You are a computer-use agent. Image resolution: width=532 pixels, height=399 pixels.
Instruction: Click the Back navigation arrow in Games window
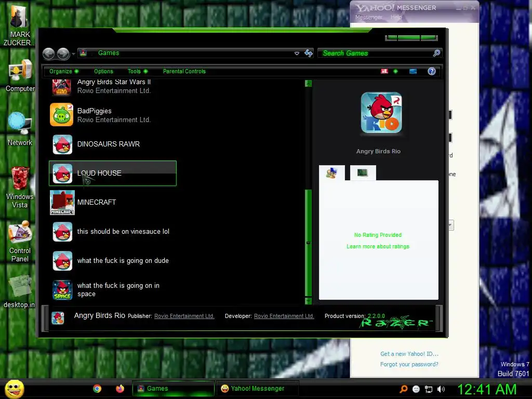(48, 54)
